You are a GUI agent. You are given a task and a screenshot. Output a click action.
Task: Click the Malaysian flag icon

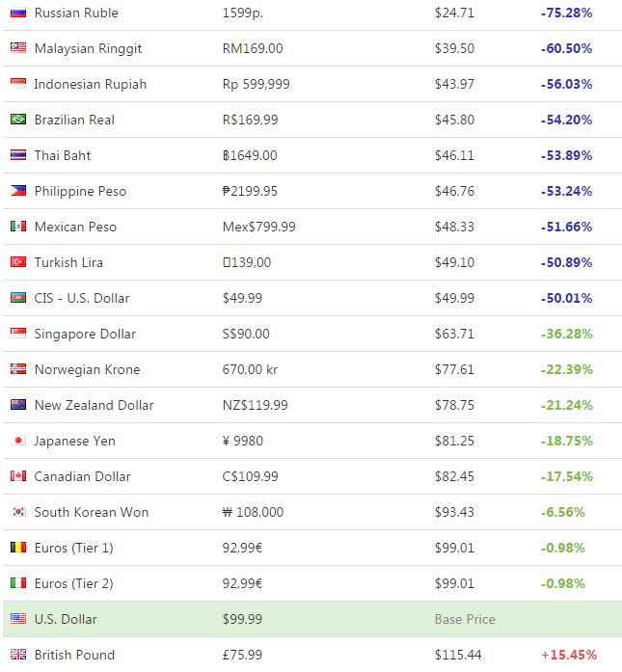(18, 47)
